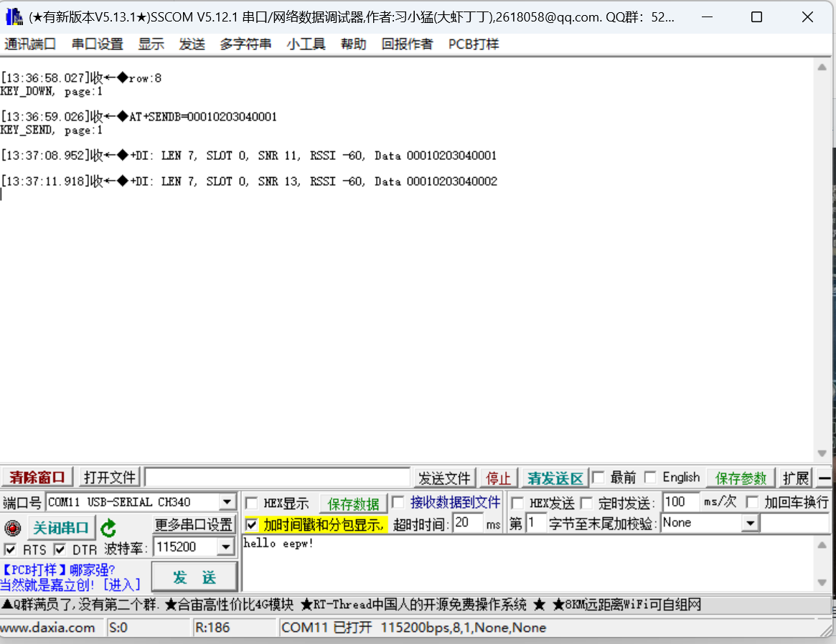Click the 关闭串口 button

[61, 528]
